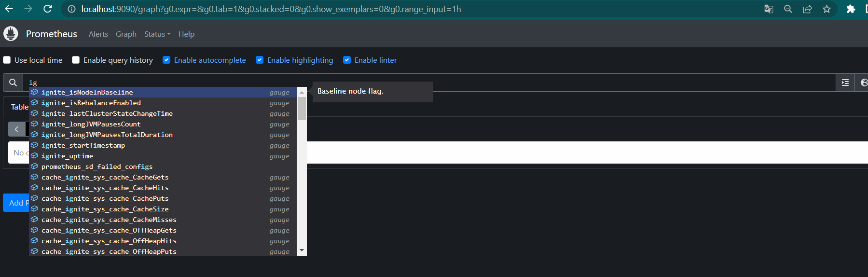Select cache_ignite_sys_cache_CacheSize suggestion
The image size is (868, 277).
click(x=163, y=209)
